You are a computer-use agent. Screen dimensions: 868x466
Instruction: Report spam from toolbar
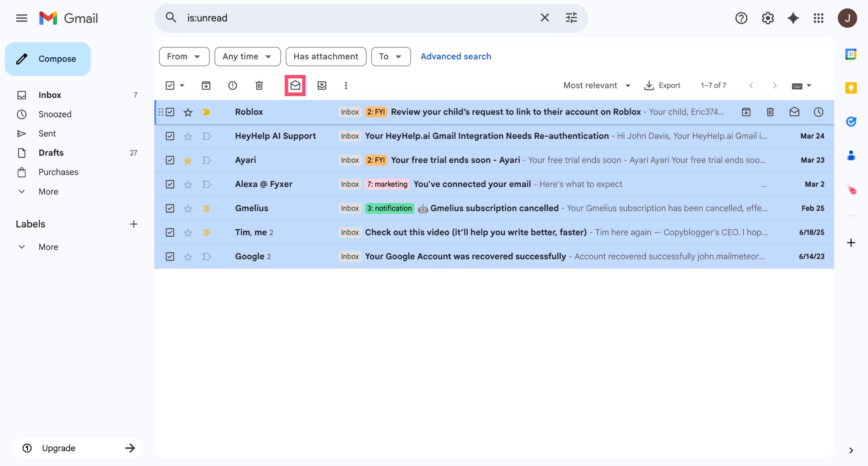pos(233,85)
